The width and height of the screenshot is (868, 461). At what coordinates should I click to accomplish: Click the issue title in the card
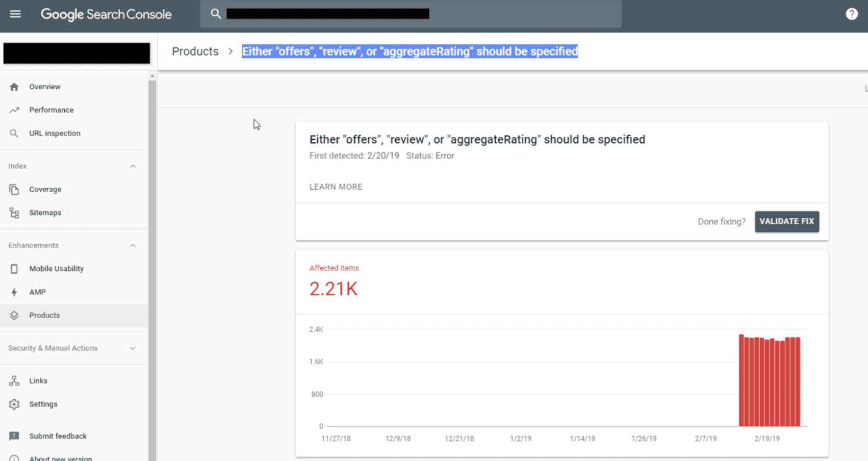point(477,140)
